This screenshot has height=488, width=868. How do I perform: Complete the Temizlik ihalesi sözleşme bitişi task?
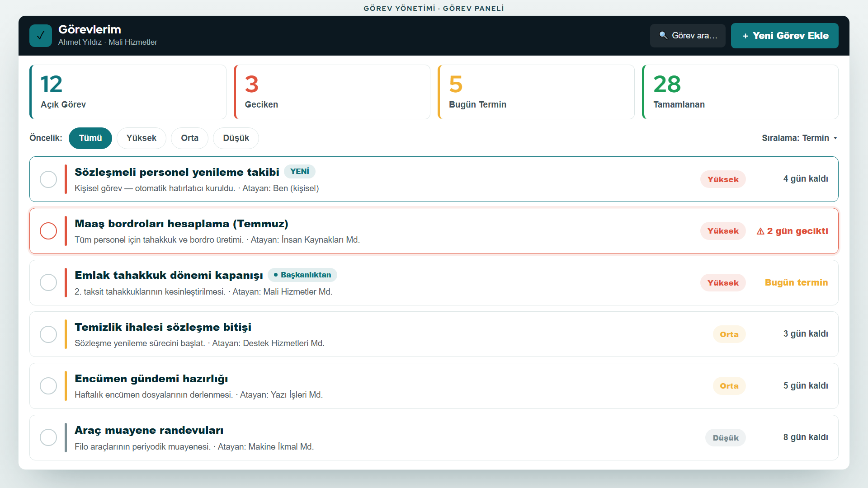coord(48,334)
